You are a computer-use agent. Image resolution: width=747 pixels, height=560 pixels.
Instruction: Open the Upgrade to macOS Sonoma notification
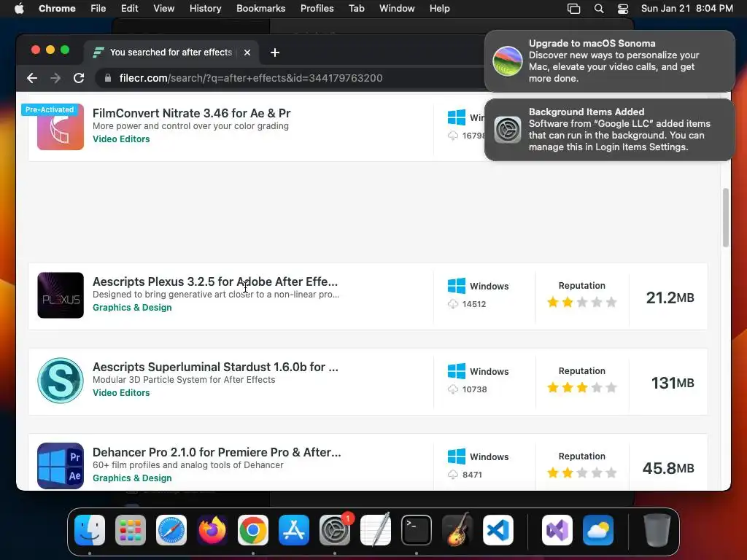point(609,61)
